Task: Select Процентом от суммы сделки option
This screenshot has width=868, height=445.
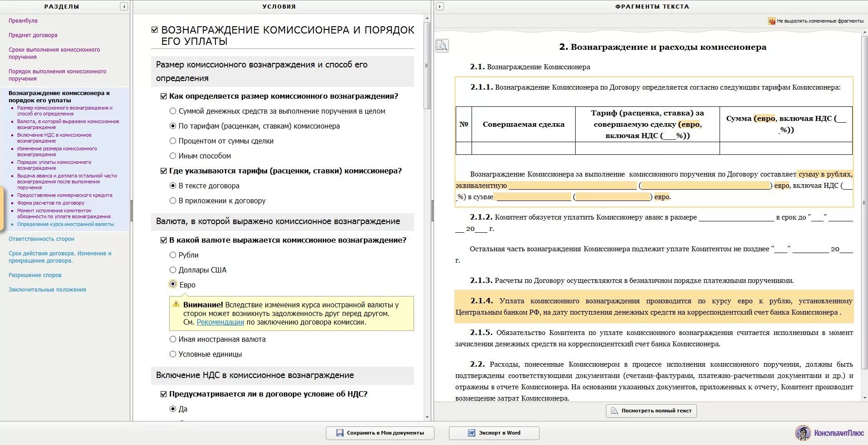Action: pyautogui.click(x=173, y=141)
